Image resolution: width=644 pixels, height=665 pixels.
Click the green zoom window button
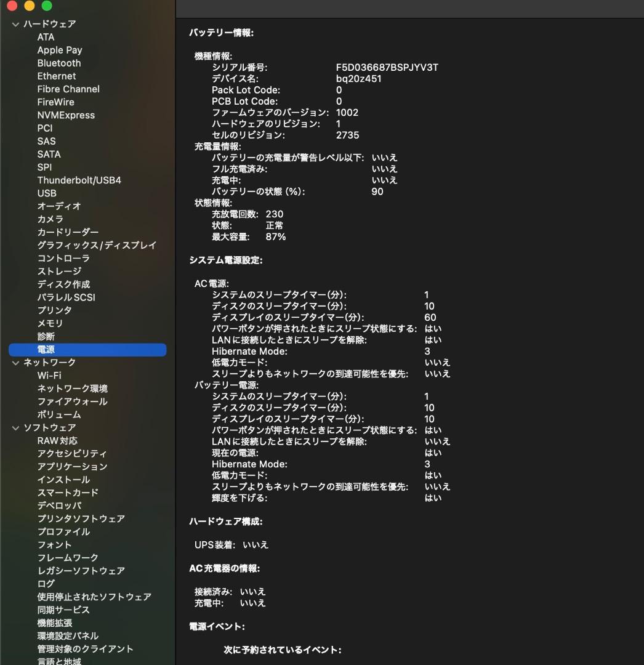pos(47,6)
